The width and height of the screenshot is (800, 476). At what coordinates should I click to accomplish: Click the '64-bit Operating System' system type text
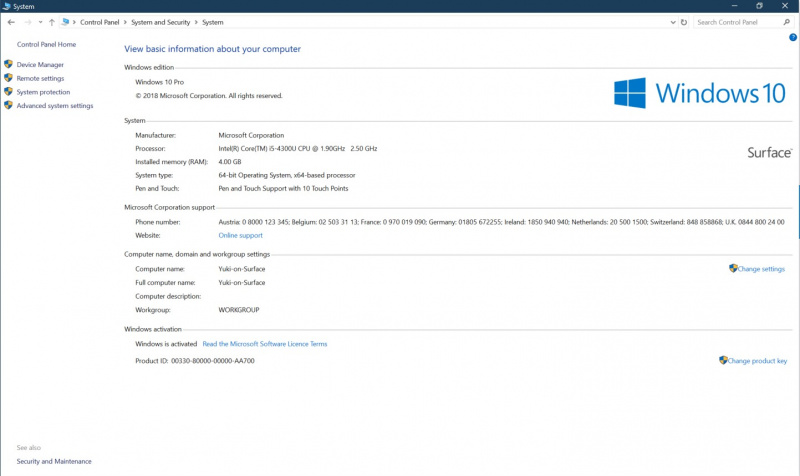click(x=287, y=176)
